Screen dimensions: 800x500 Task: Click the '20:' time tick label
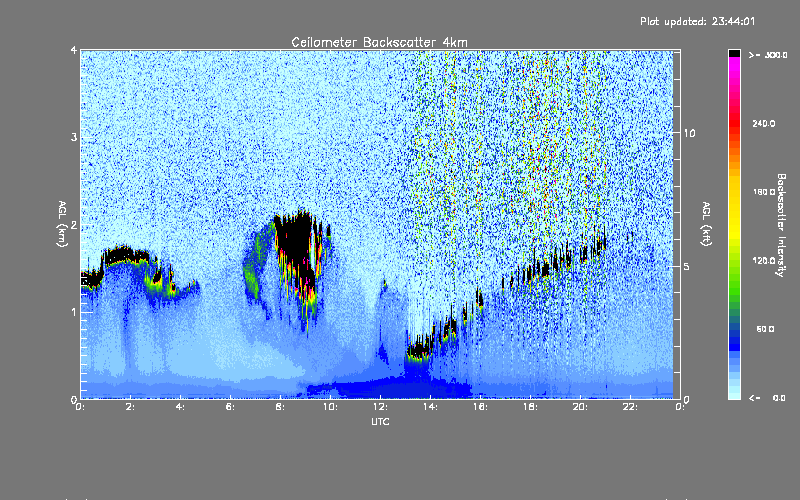[580, 407]
